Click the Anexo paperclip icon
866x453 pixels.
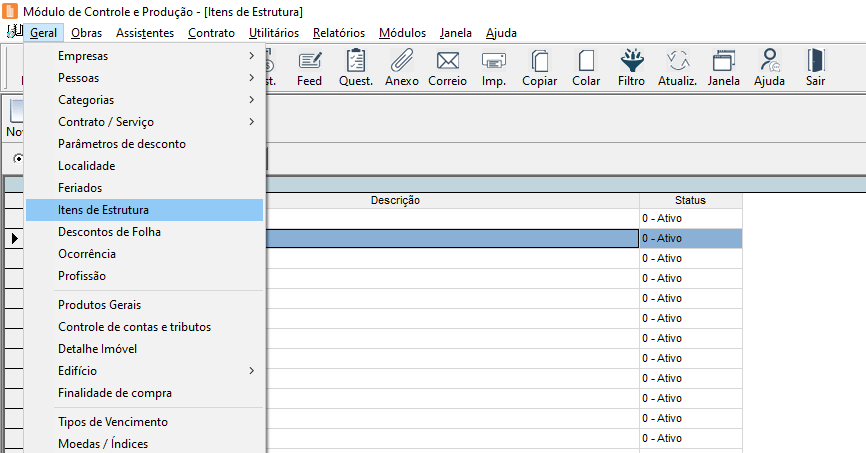coord(402,67)
